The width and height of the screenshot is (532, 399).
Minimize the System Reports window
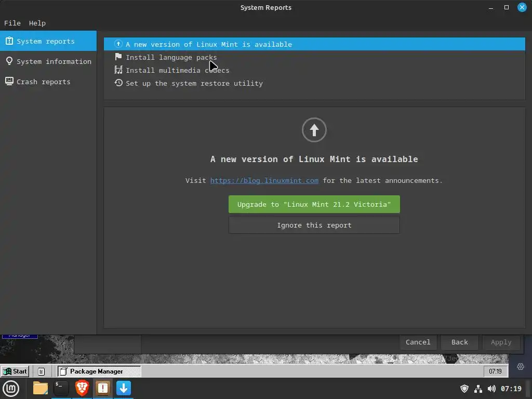click(491, 7)
